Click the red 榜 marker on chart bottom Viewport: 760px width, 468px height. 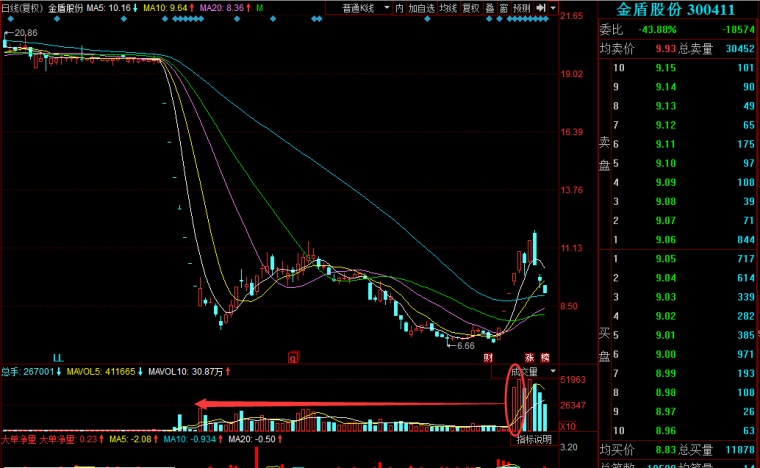[545, 357]
